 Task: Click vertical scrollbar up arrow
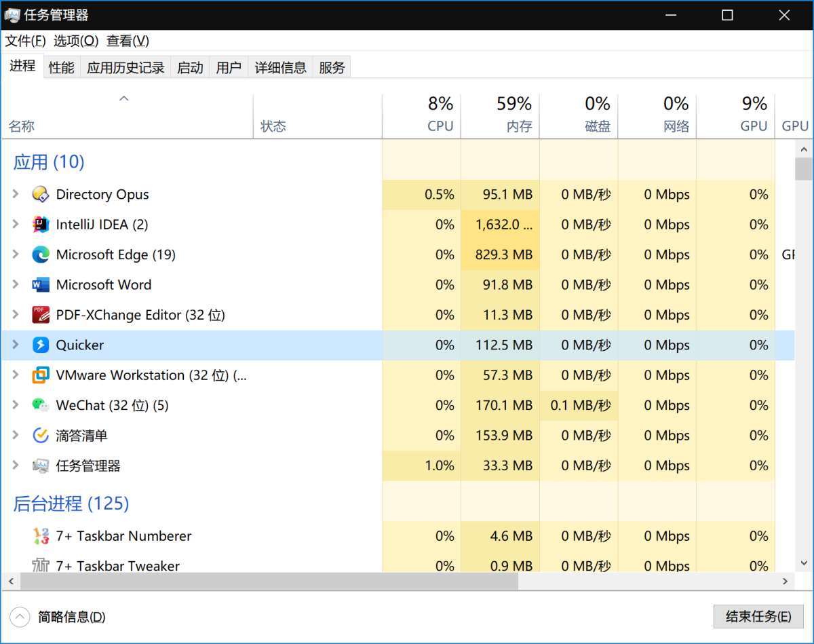pyautogui.click(x=804, y=149)
